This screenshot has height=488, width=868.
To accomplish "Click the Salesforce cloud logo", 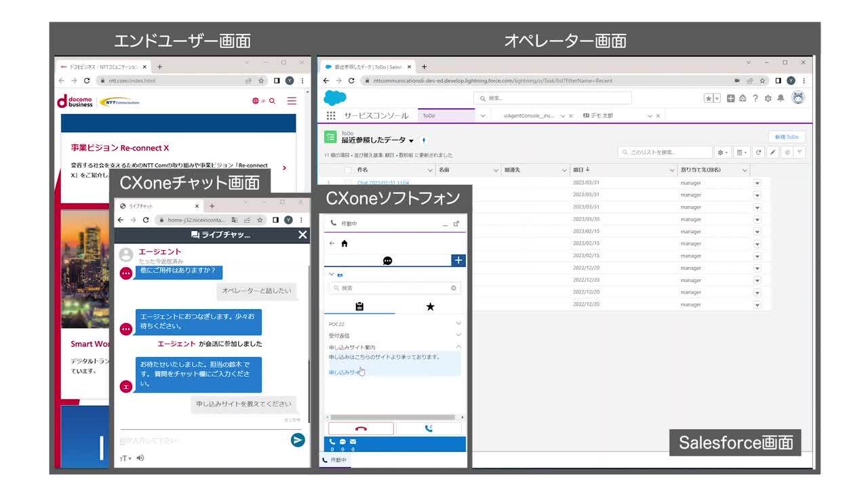I will pyautogui.click(x=335, y=98).
